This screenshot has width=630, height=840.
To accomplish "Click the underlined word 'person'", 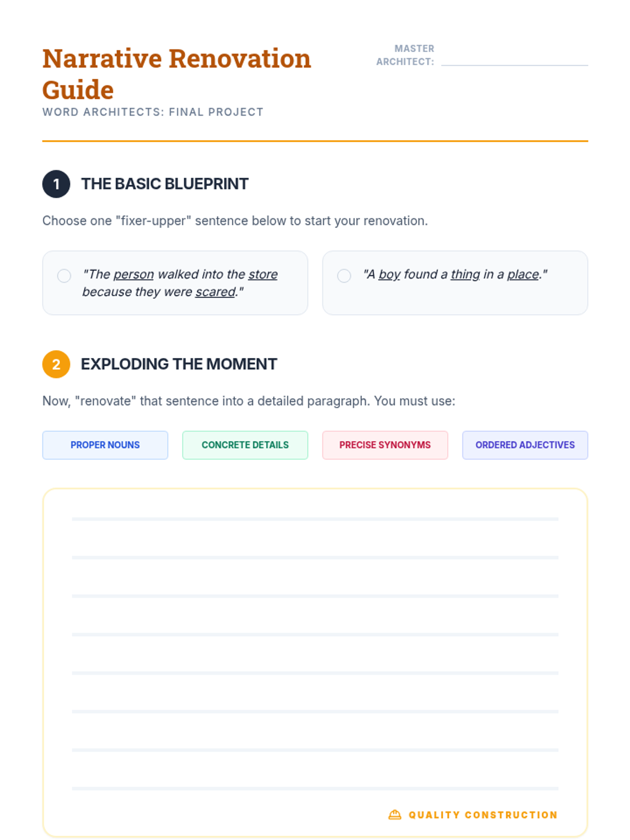I will (133, 275).
